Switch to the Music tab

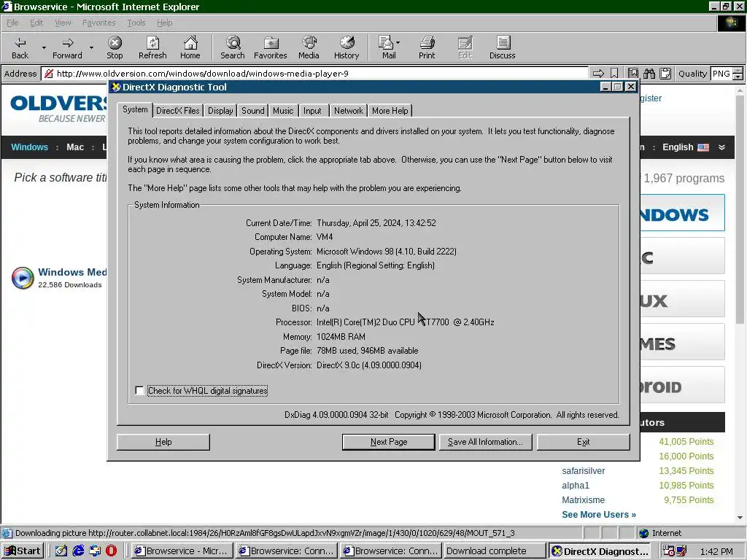pyautogui.click(x=283, y=111)
